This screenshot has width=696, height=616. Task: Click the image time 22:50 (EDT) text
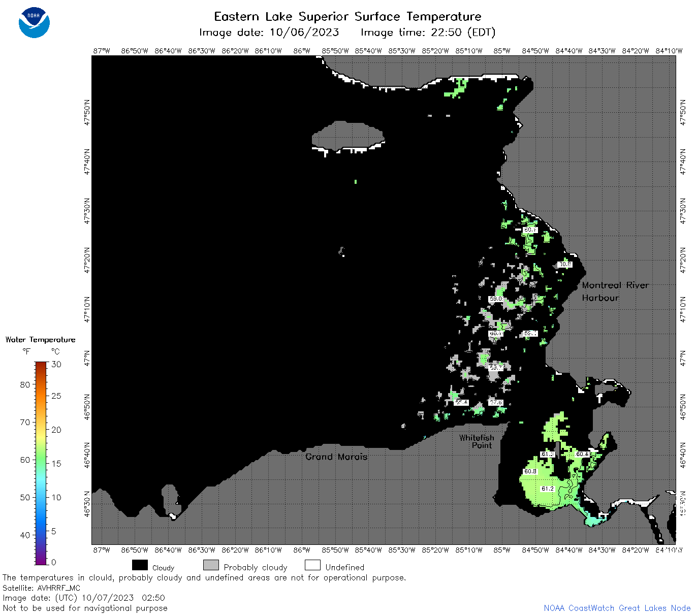(x=428, y=33)
